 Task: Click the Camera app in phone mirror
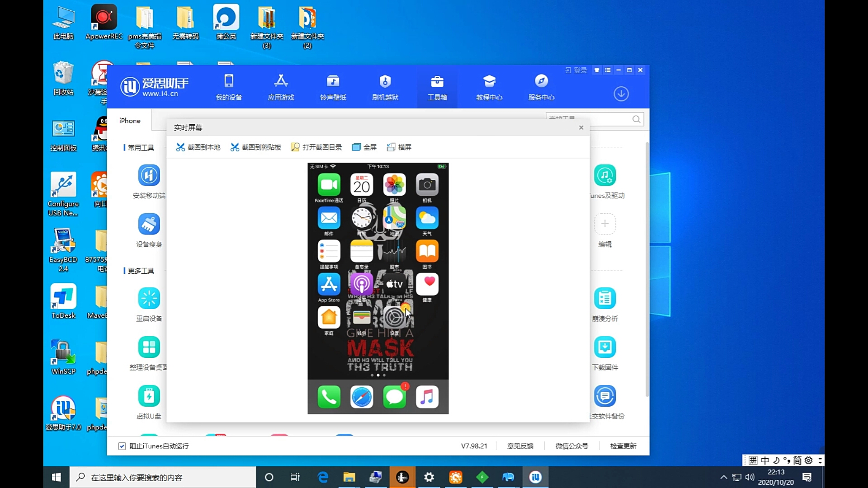[x=427, y=185]
